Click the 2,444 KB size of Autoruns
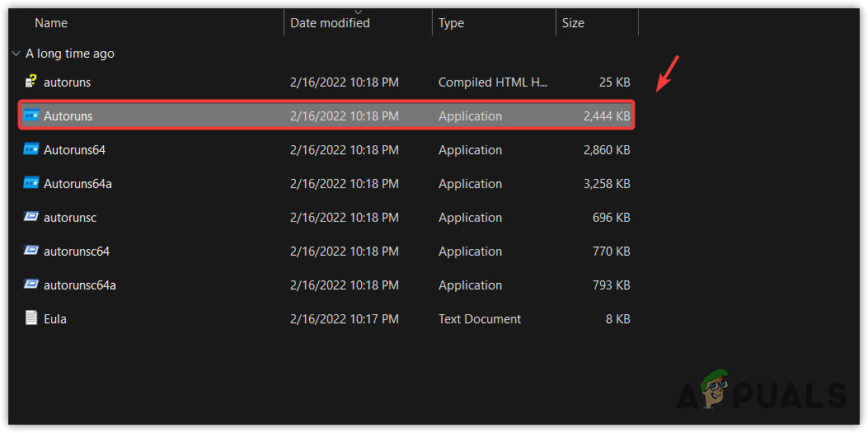The height and width of the screenshot is (433, 868). (x=606, y=115)
